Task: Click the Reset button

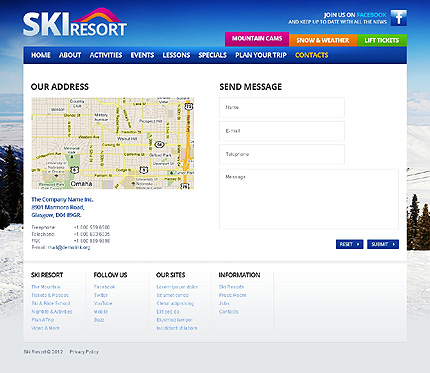Action: click(x=349, y=244)
